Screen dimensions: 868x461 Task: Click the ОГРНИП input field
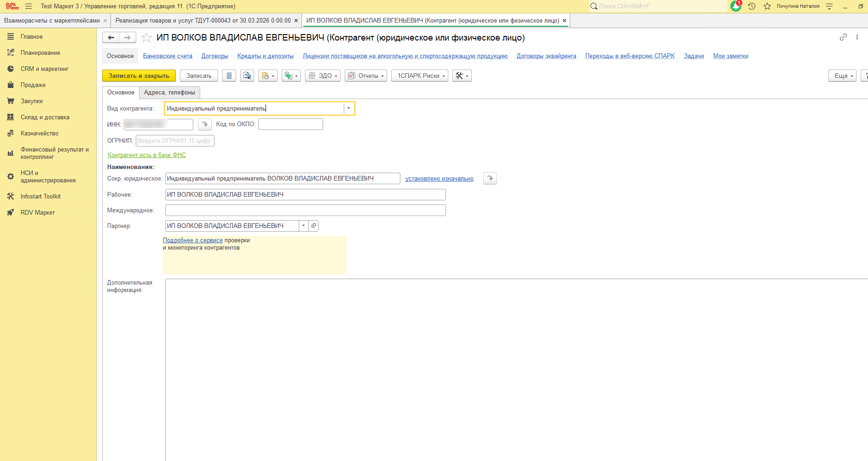[x=175, y=141]
